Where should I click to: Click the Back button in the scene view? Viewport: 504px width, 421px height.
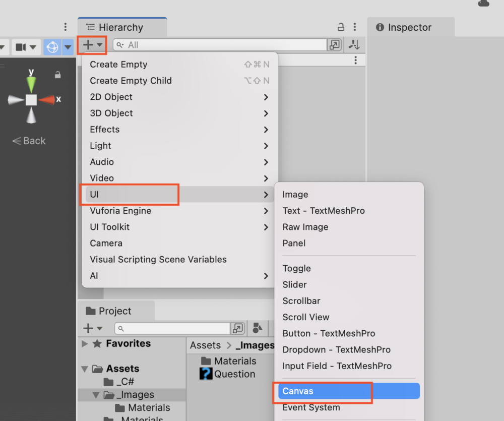click(x=28, y=141)
